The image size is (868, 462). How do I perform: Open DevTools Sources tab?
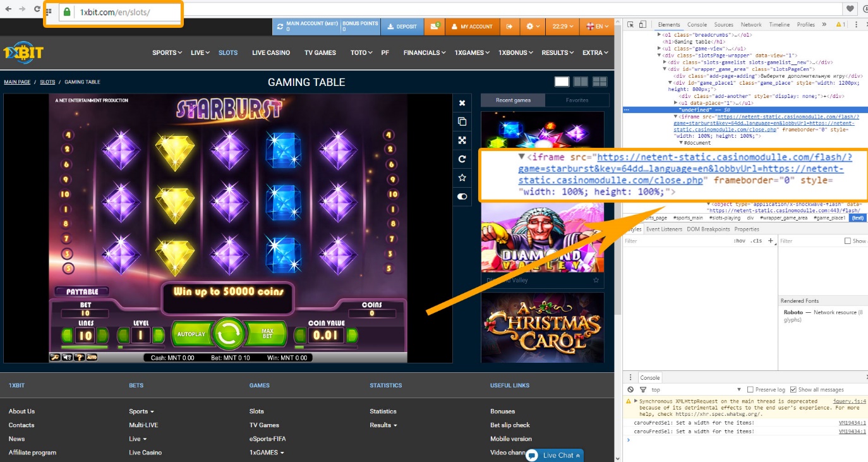pyautogui.click(x=724, y=25)
